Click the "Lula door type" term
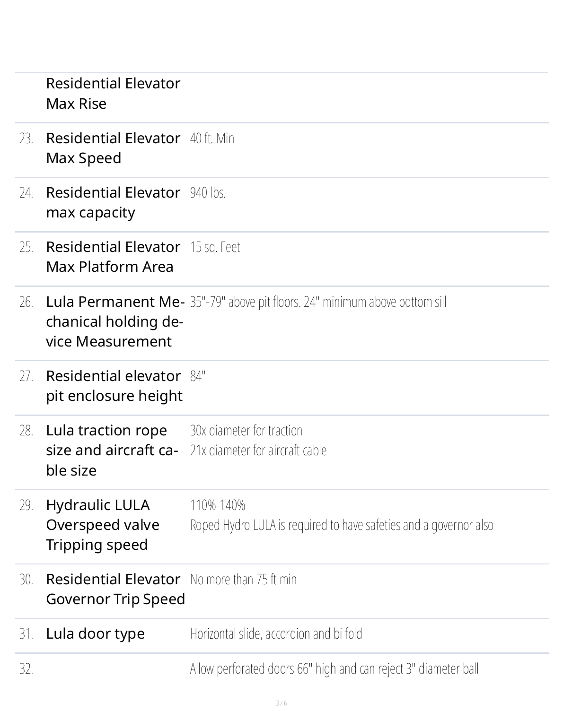Image resolution: width=563 pixels, height=728 pixels. pos(95,634)
